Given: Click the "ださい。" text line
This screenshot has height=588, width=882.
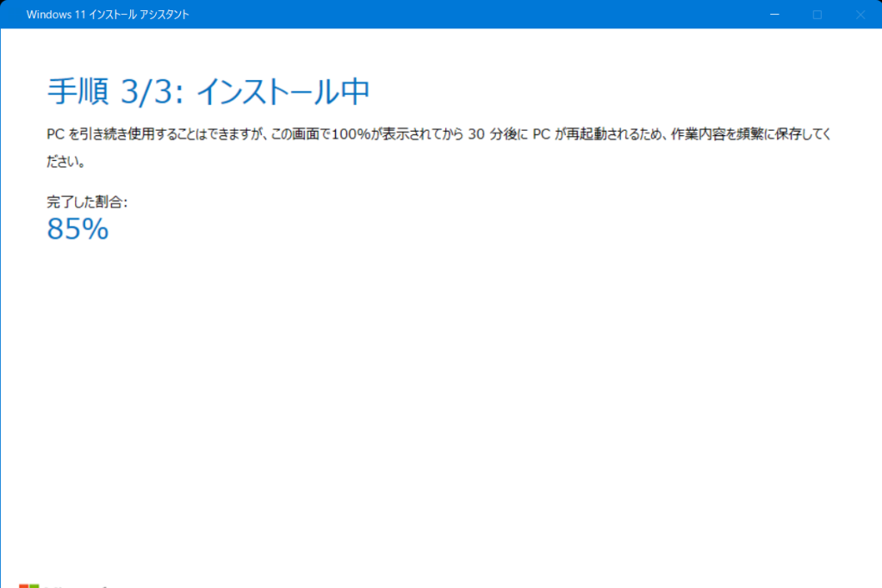Looking at the screenshot, I should click(65, 162).
